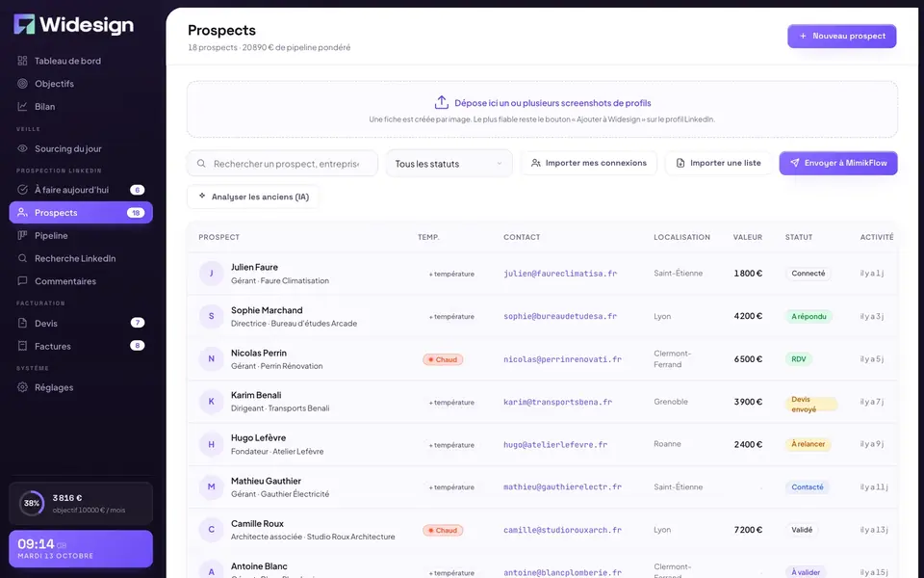
Task: Click the Widesign logo icon
Action: tap(24, 24)
